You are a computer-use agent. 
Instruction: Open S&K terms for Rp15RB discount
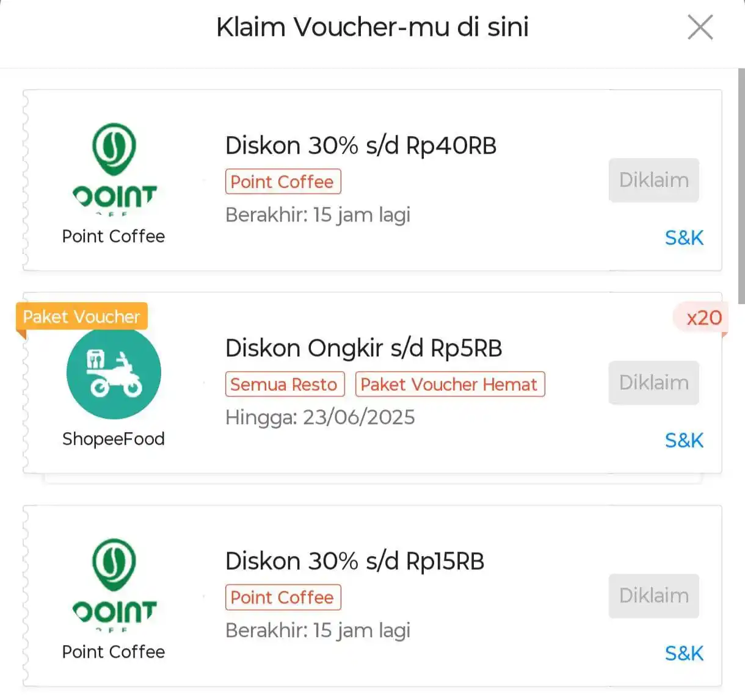pyautogui.click(x=684, y=653)
